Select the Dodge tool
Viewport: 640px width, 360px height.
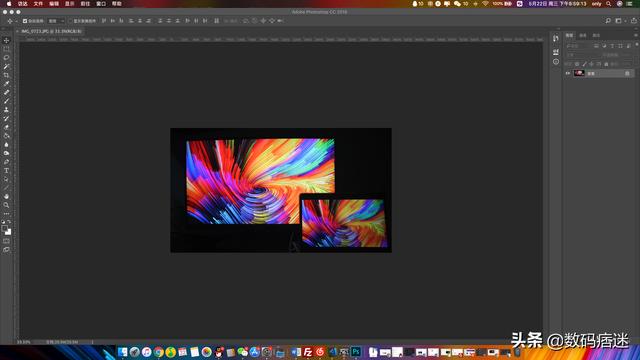coord(6,153)
